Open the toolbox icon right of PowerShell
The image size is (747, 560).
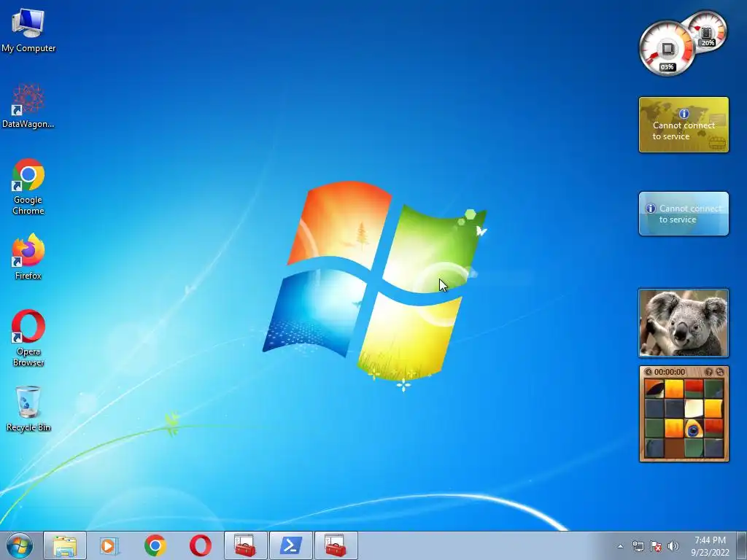[336, 545]
